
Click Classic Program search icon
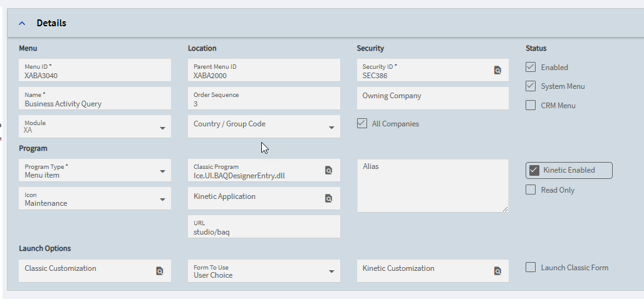328,170
